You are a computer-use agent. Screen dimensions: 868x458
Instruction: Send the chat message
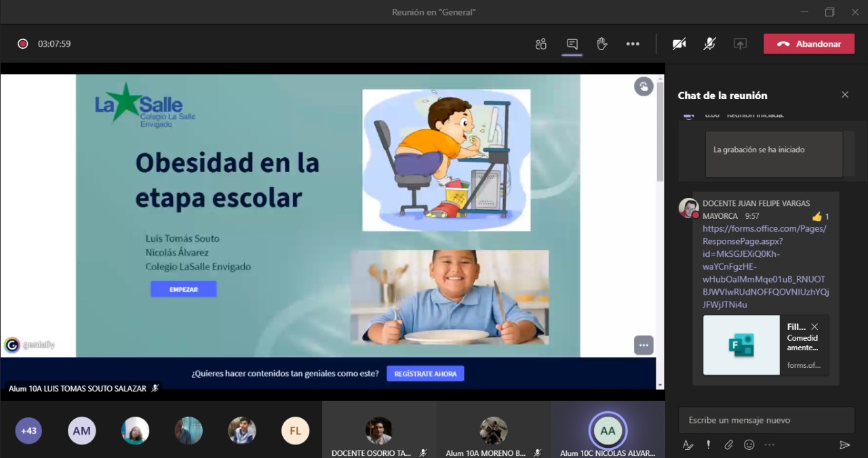point(844,445)
